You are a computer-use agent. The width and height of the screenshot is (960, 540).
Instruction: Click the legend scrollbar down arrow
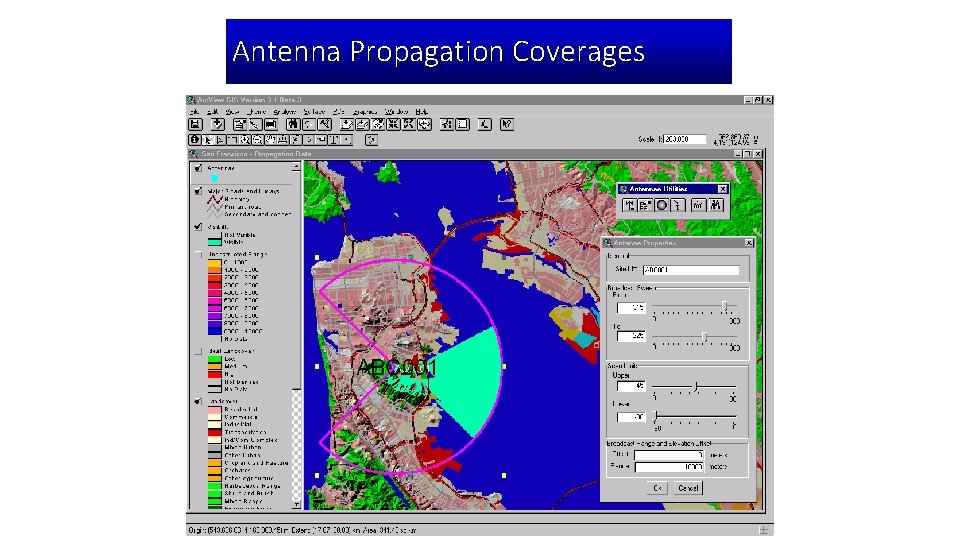click(x=296, y=504)
